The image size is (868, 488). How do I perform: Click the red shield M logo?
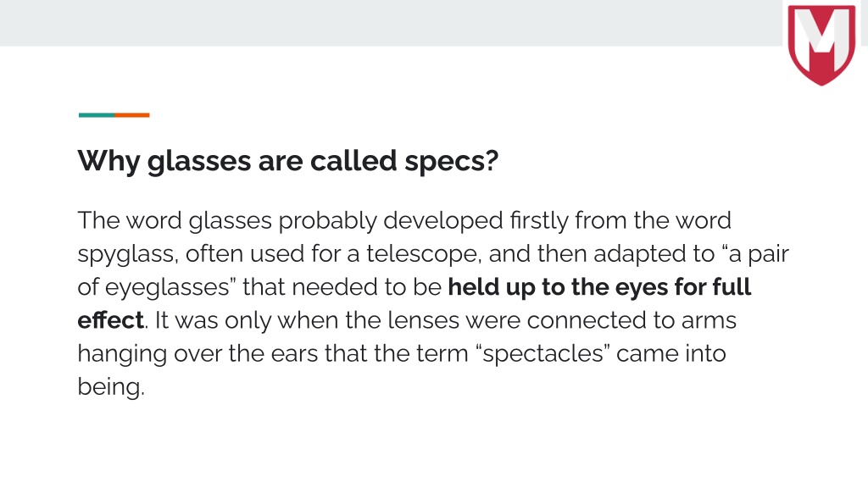click(822, 44)
